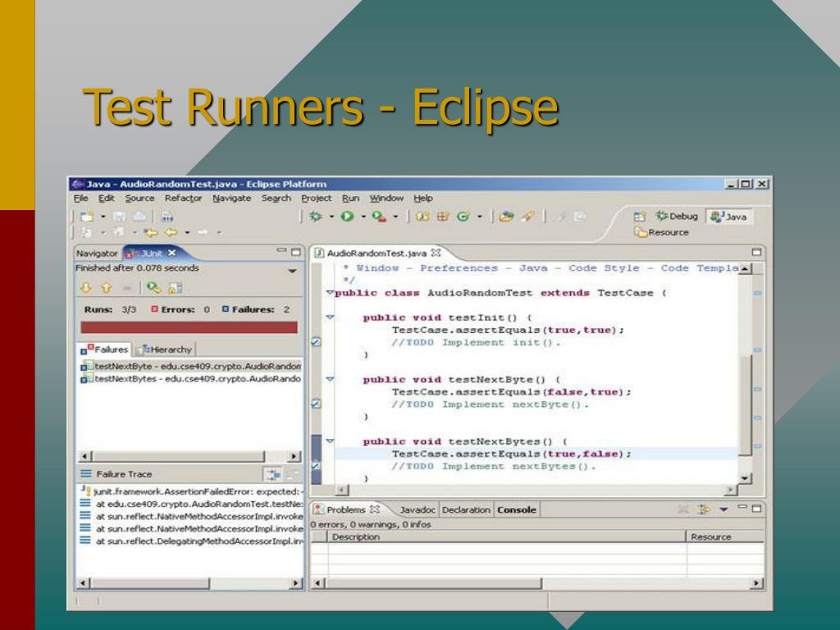Viewport: 840px width, 630px height.
Task: Select the Failures tab
Action: (x=105, y=349)
